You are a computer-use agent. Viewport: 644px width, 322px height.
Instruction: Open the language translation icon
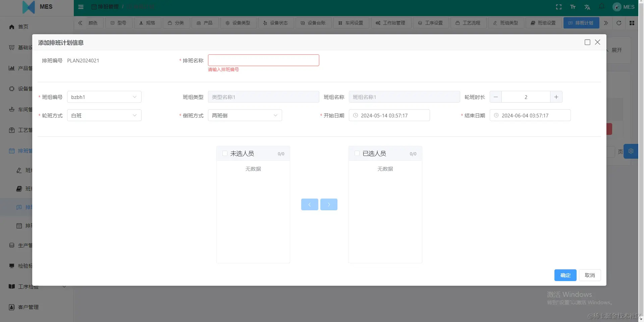tap(587, 7)
